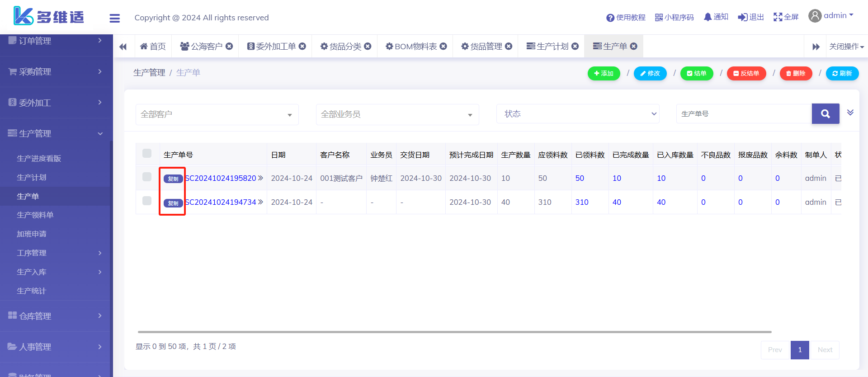This screenshot has width=868, height=377.
Task: Close the 生产计划 tab with its X icon
Action: (x=575, y=46)
